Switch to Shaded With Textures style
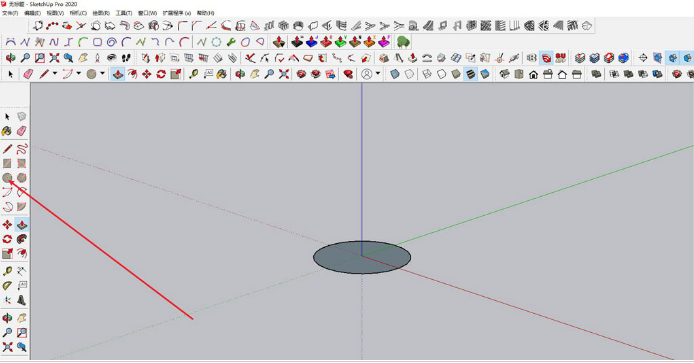This screenshot has width=694, height=363. click(470, 74)
